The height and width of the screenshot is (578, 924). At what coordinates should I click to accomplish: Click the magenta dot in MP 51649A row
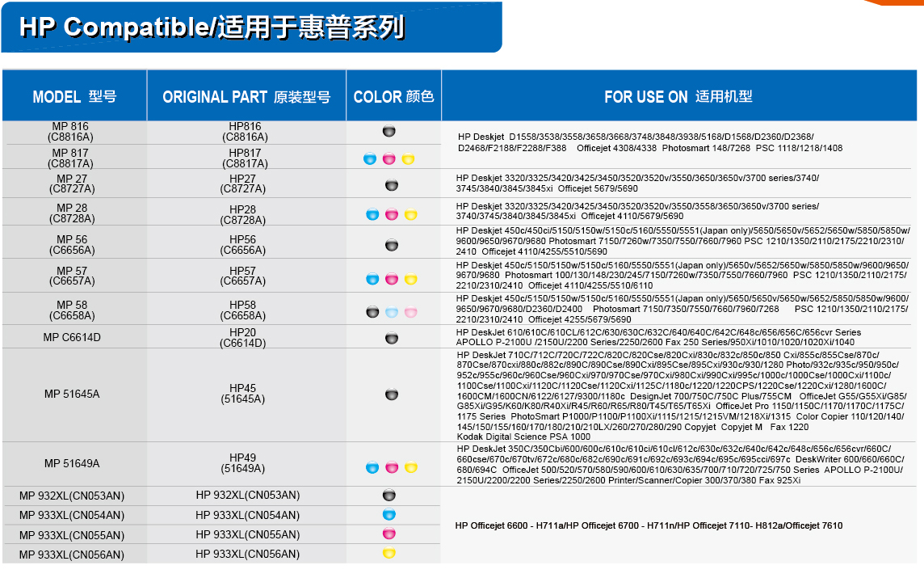click(x=392, y=468)
